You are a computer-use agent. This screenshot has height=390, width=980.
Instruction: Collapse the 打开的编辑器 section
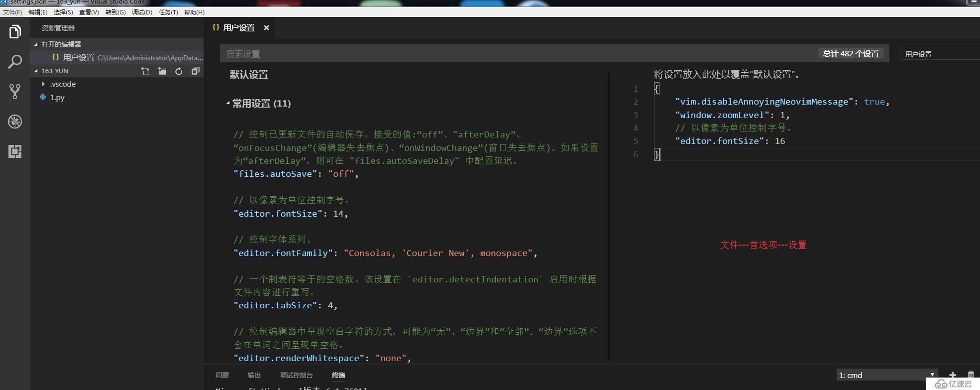tap(36, 44)
